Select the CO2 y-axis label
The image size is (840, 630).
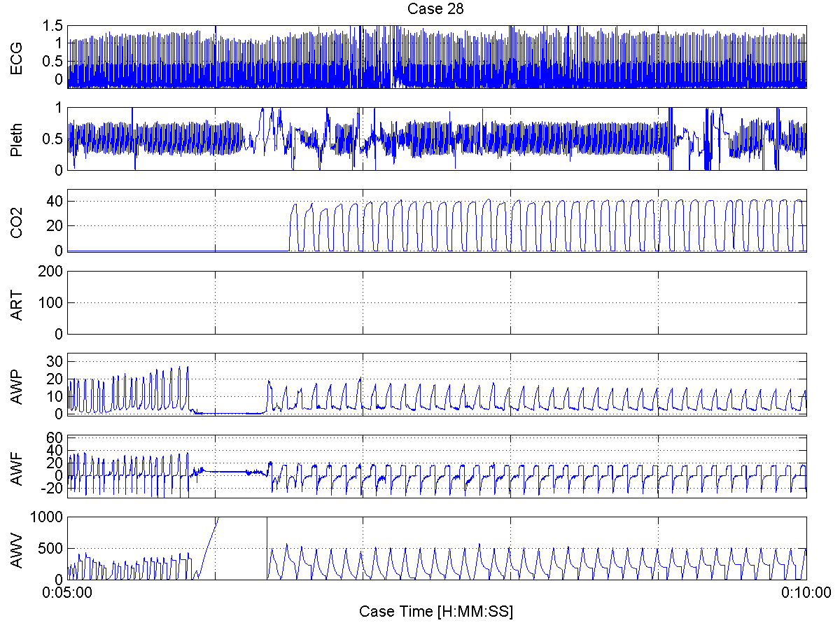[x=16, y=220]
